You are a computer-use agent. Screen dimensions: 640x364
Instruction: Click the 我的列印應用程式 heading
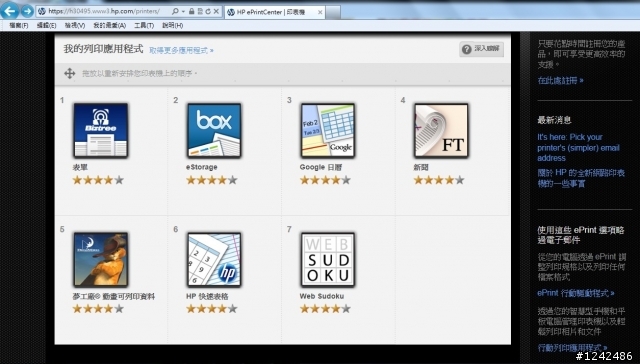point(103,49)
